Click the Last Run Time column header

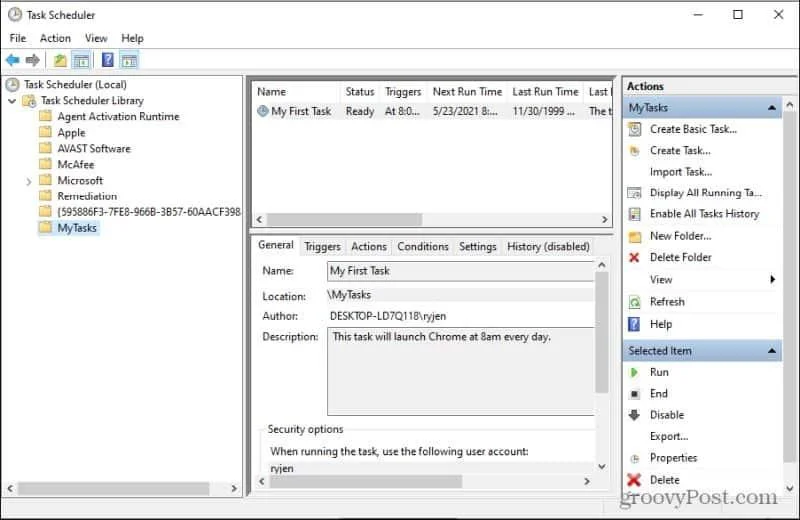click(545, 92)
